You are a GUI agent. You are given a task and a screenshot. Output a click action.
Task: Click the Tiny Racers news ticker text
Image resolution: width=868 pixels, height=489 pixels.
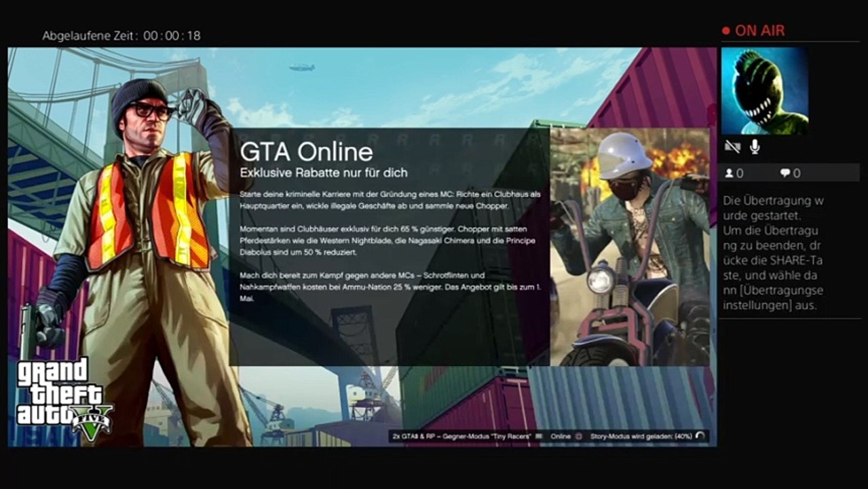pyautogui.click(x=463, y=437)
